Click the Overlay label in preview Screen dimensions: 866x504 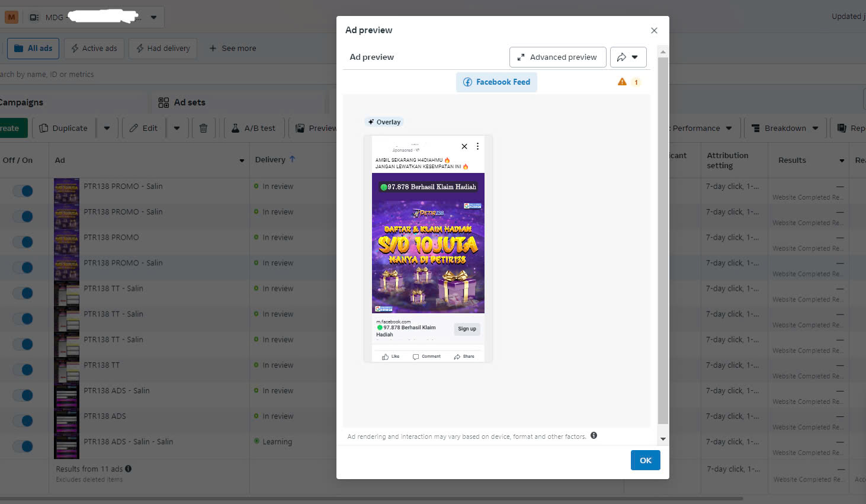384,122
